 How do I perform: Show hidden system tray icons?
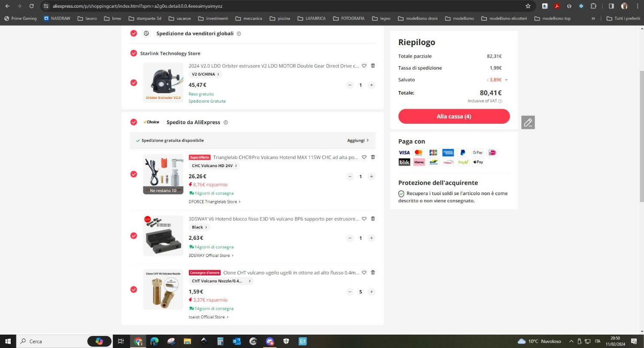point(571,341)
